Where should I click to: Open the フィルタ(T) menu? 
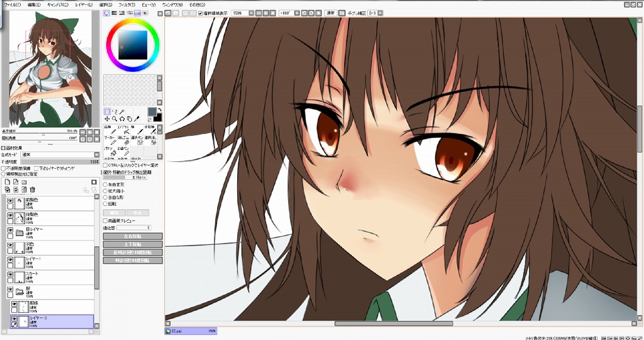tap(126, 4)
